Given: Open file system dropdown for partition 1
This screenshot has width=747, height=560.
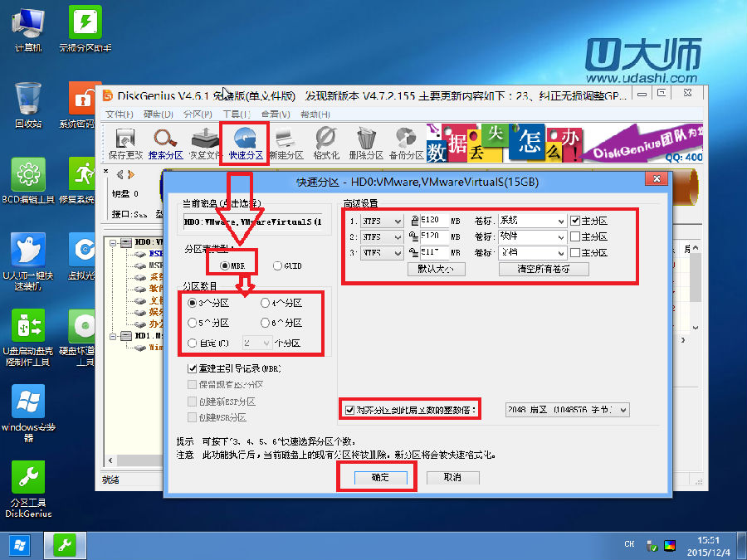Looking at the screenshot, I should (382, 221).
